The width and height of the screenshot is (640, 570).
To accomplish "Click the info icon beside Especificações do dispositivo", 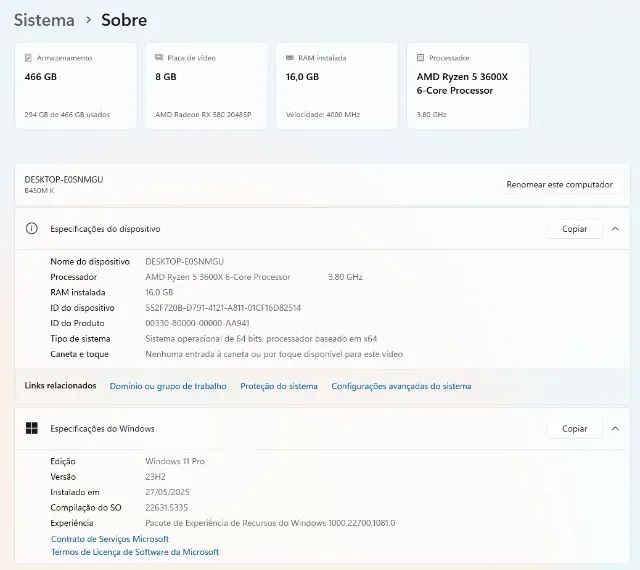I will tap(31, 228).
